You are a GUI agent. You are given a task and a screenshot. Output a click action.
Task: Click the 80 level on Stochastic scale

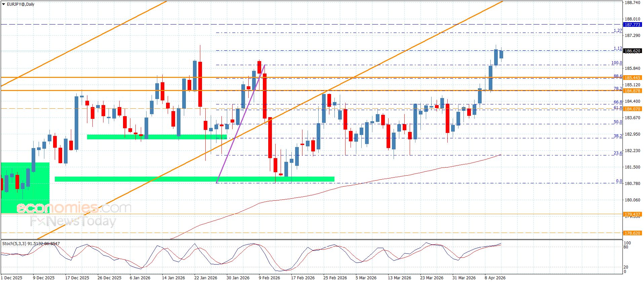click(x=626, y=247)
